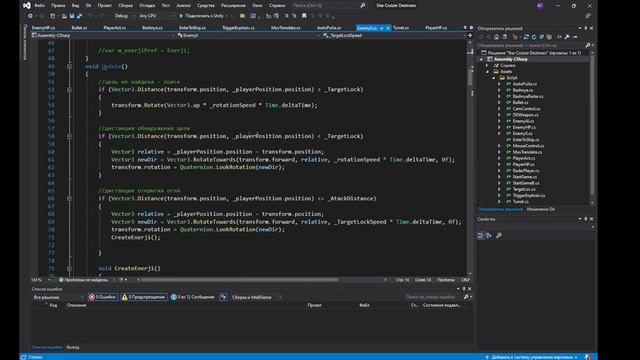This screenshot has width=640, height=360.
Task: Click the zoom percentage box below editor
Action: pyautogui.click(x=40, y=280)
